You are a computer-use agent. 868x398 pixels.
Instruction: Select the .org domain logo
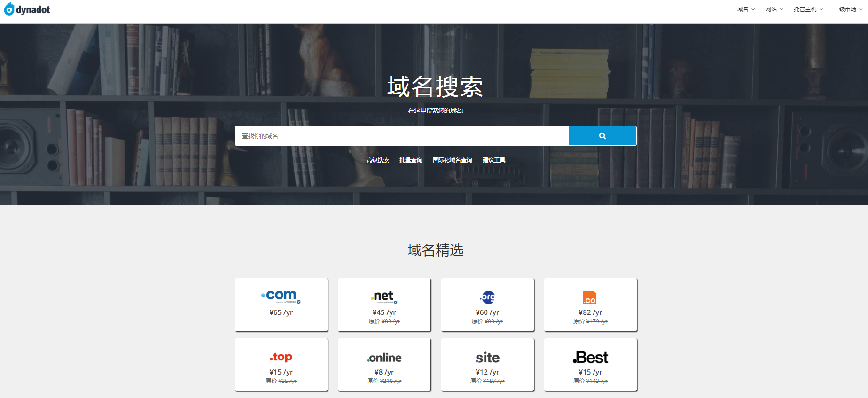point(487,297)
